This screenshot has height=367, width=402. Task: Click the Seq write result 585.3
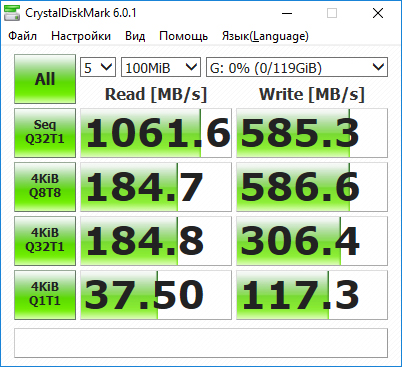point(312,133)
